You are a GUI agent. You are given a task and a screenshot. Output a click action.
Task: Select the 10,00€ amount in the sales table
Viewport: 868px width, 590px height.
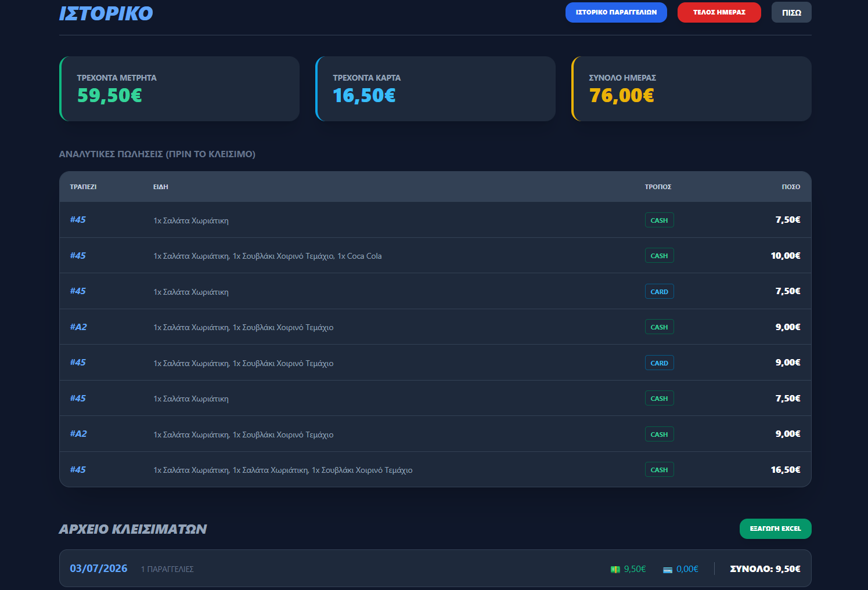pyautogui.click(x=786, y=256)
